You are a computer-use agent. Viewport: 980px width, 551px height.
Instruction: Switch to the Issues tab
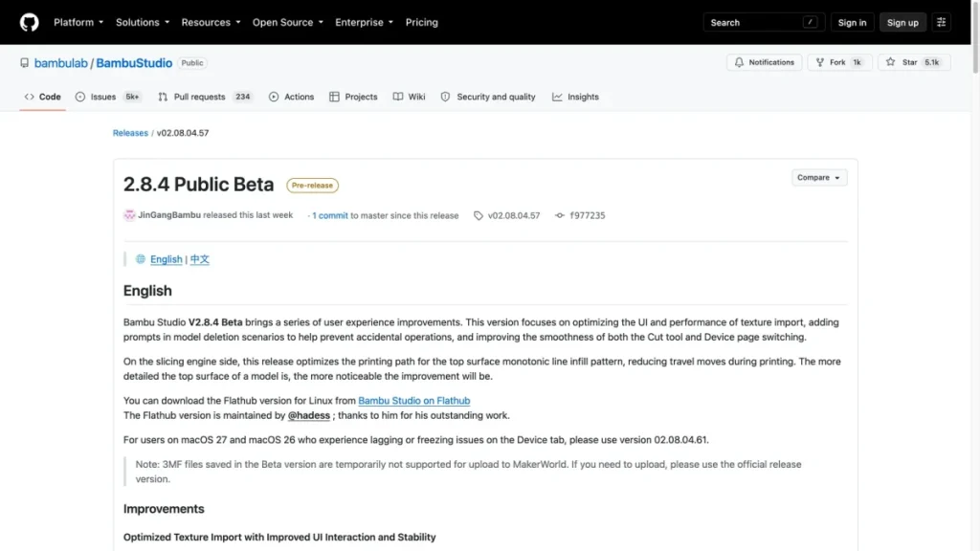[107, 97]
